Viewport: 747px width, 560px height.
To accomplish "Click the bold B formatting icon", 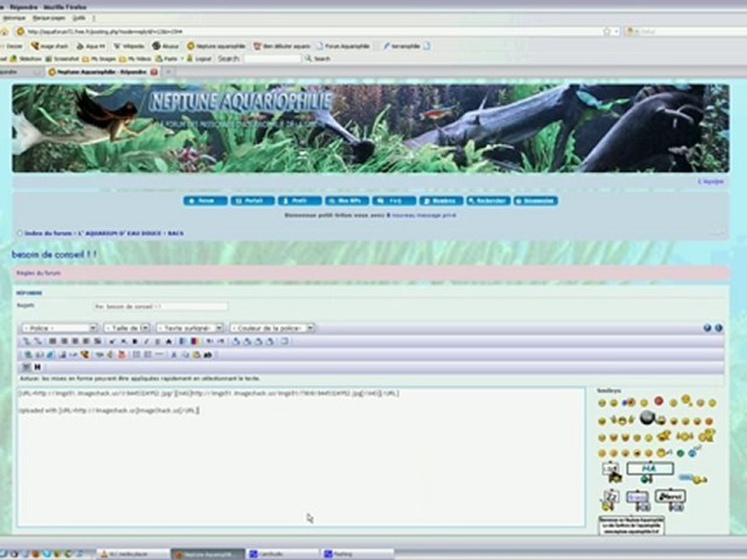I will click(135, 341).
